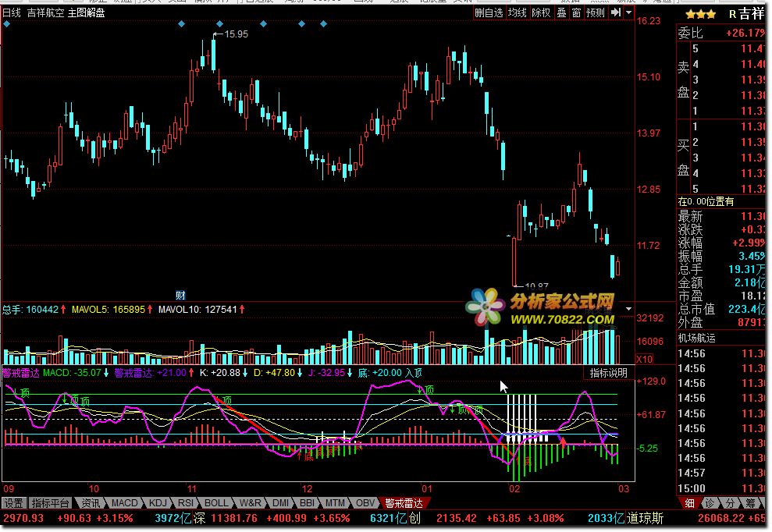Click the 叠 overlay chart button
This screenshot has height=532, width=772.
561,12
